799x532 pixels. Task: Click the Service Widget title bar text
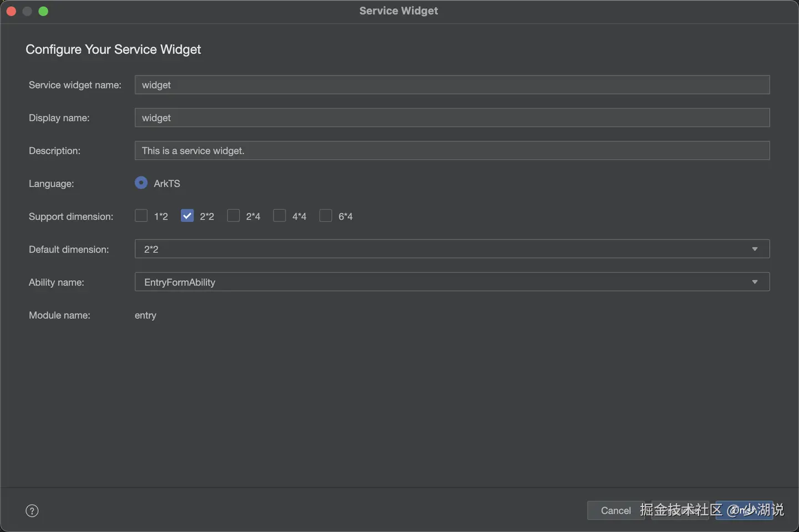coord(398,11)
